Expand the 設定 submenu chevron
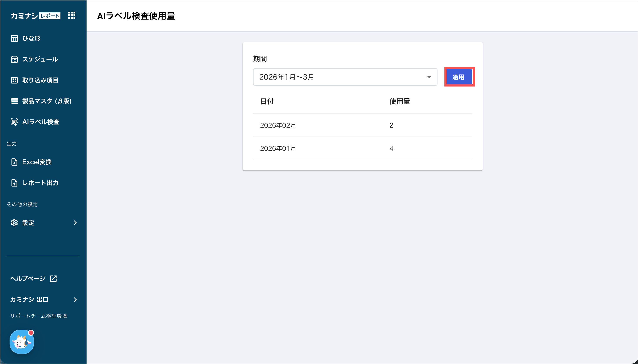Screen dimensions: 638x364 coord(75,223)
